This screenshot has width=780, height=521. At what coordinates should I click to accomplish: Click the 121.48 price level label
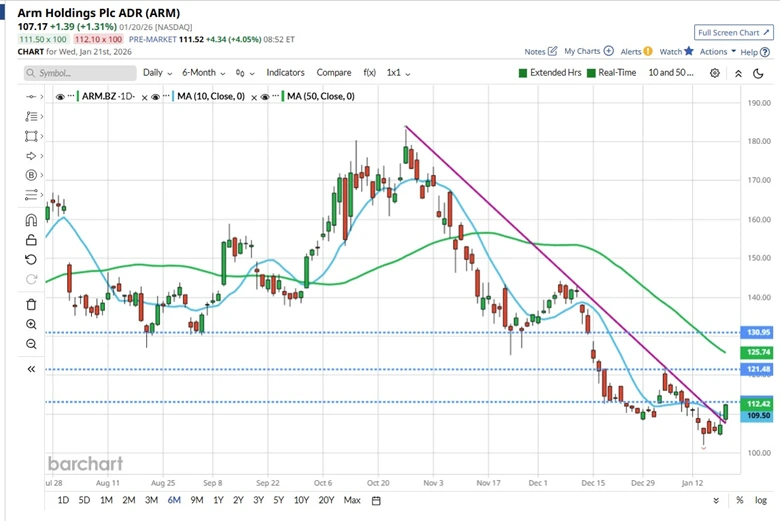pyautogui.click(x=757, y=369)
